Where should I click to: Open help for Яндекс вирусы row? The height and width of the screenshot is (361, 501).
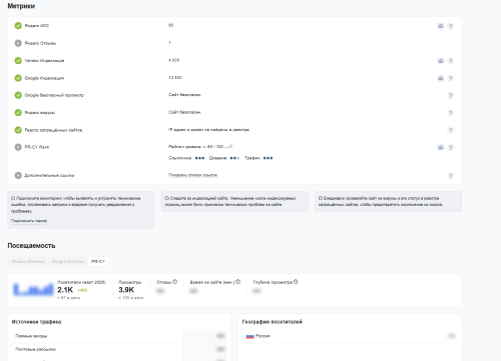pos(450,113)
